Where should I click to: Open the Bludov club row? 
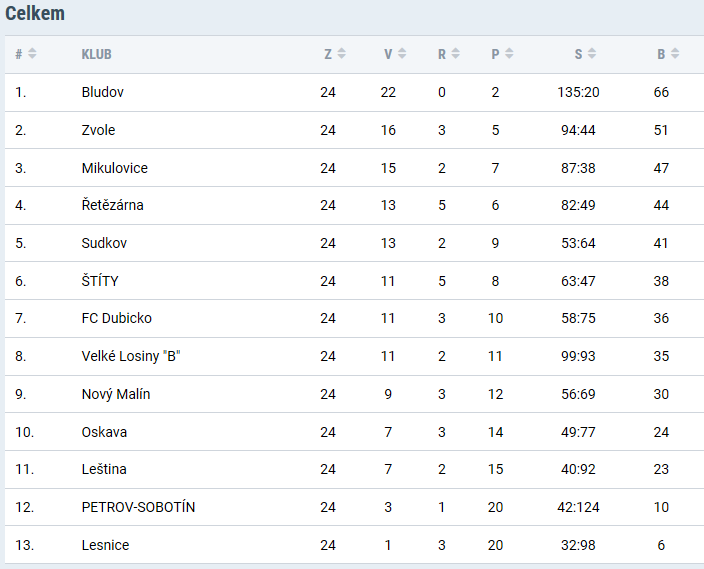355,93
